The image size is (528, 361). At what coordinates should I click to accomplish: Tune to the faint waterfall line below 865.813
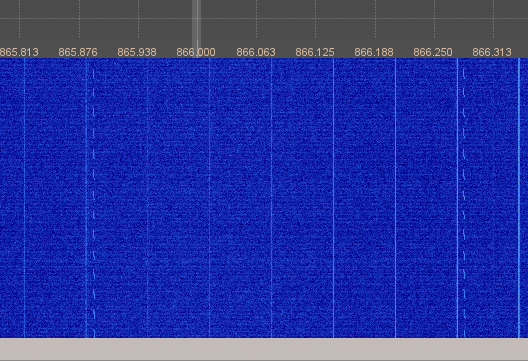(x=25, y=198)
